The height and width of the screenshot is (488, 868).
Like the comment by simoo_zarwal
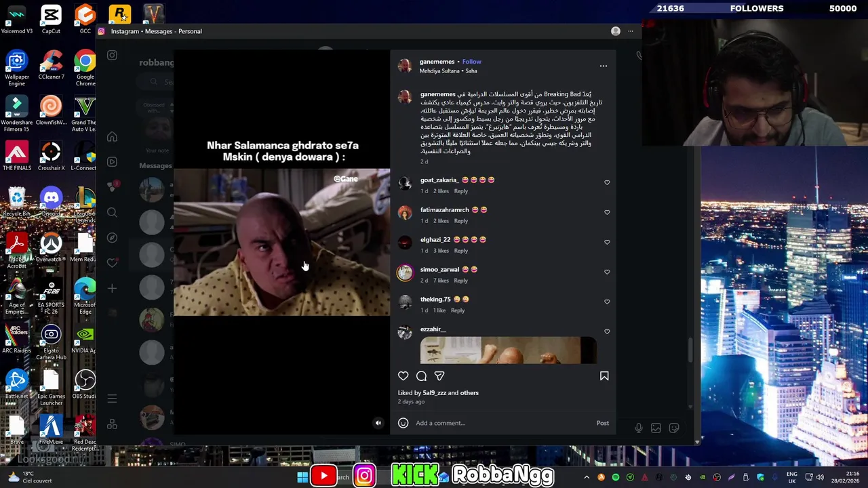pyautogui.click(x=607, y=272)
